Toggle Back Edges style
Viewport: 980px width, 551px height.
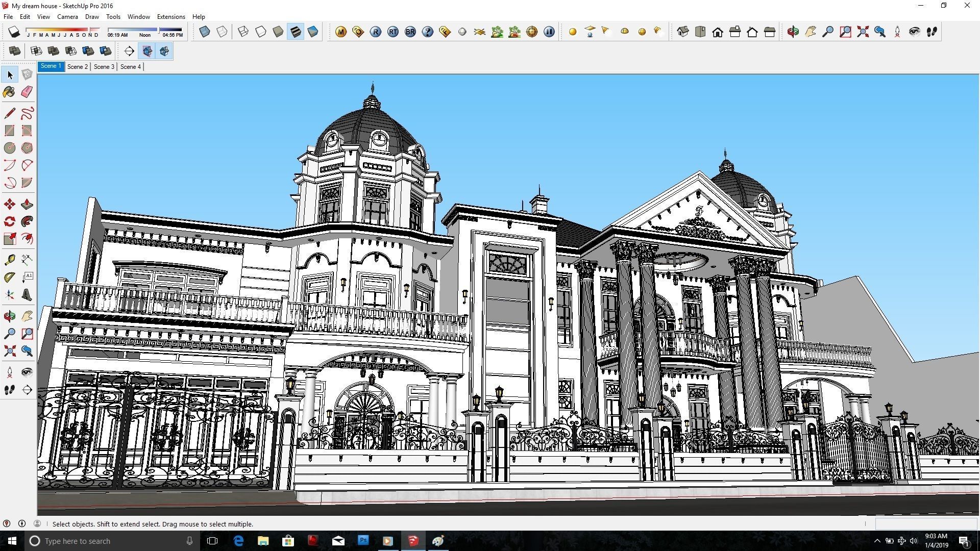tap(222, 32)
